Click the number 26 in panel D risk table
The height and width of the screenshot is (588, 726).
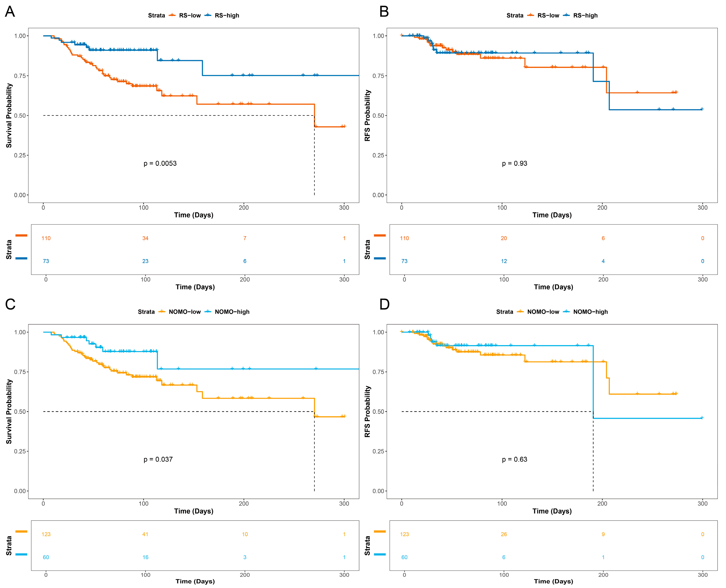504,534
